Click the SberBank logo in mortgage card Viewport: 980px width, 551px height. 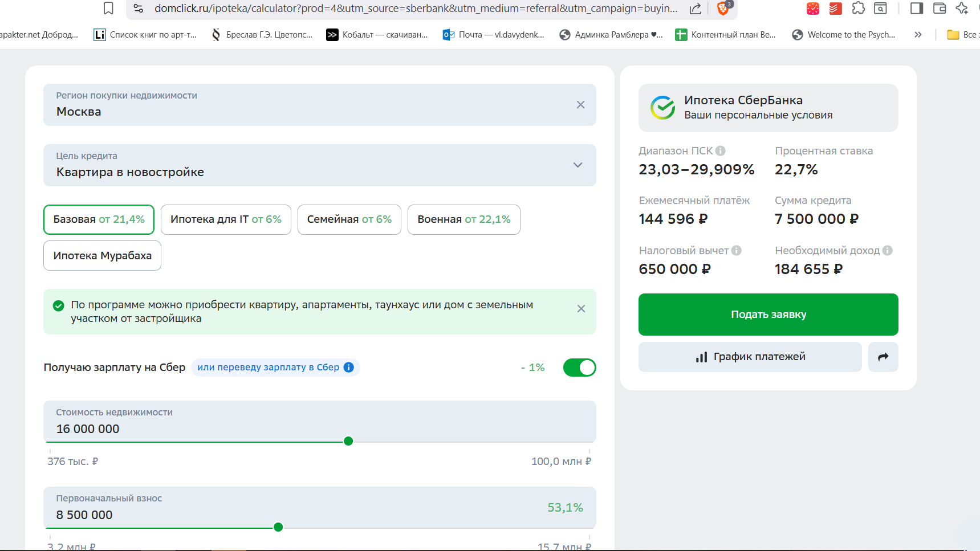click(663, 108)
